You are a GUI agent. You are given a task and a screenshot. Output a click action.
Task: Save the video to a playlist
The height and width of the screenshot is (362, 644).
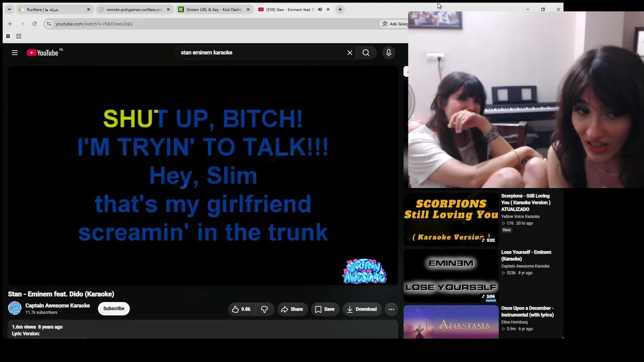click(325, 309)
